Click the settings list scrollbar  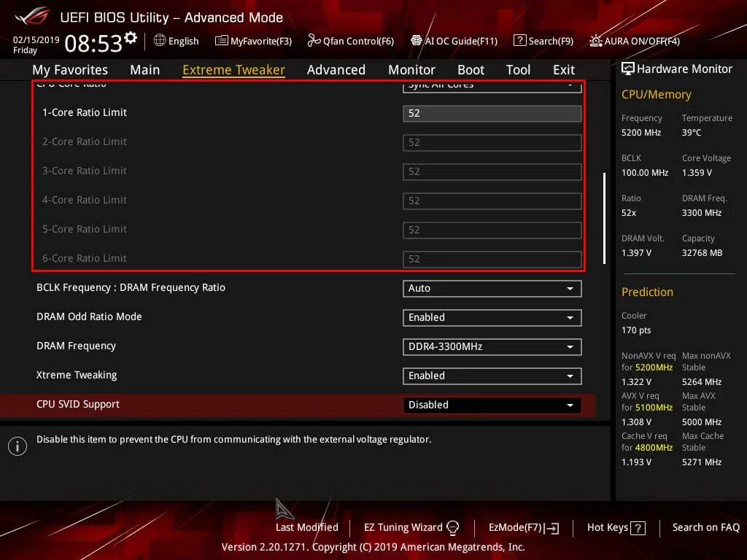tap(604, 218)
